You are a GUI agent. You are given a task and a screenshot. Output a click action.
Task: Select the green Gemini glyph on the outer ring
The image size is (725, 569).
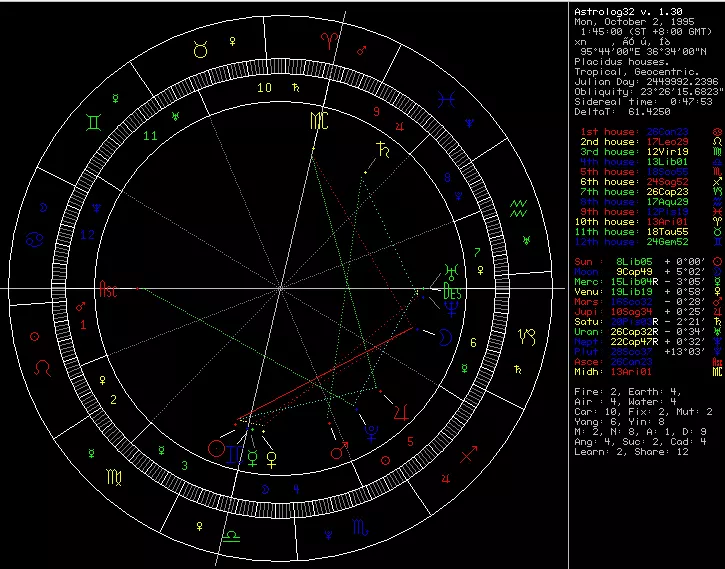click(94, 122)
